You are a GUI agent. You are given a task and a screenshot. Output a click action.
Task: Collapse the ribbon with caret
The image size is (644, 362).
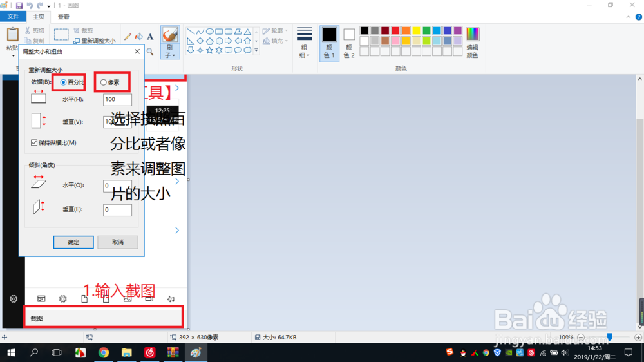click(x=629, y=17)
